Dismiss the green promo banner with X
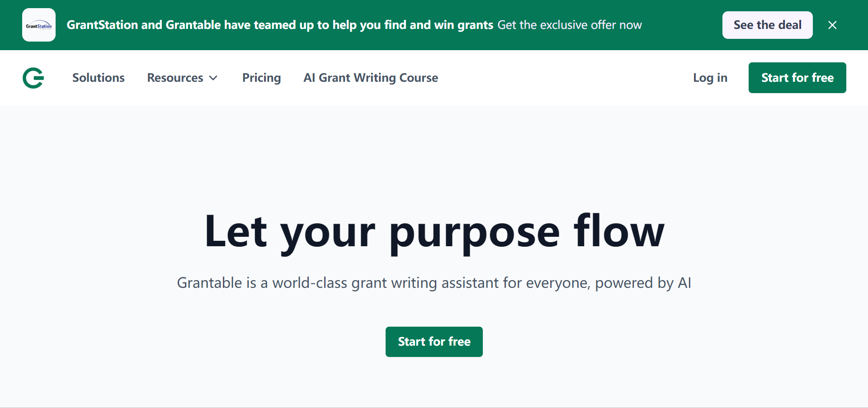 click(x=832, y=25)
